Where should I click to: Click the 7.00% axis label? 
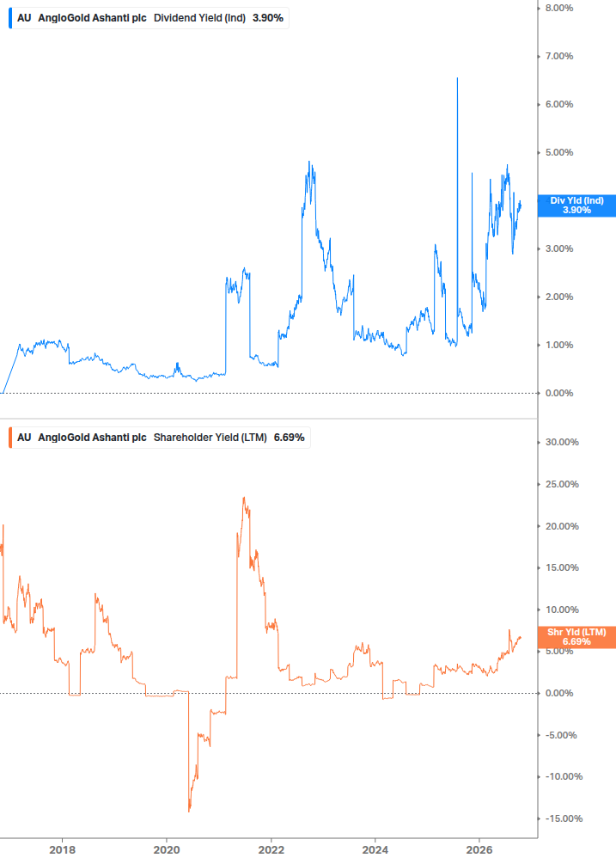558,56
